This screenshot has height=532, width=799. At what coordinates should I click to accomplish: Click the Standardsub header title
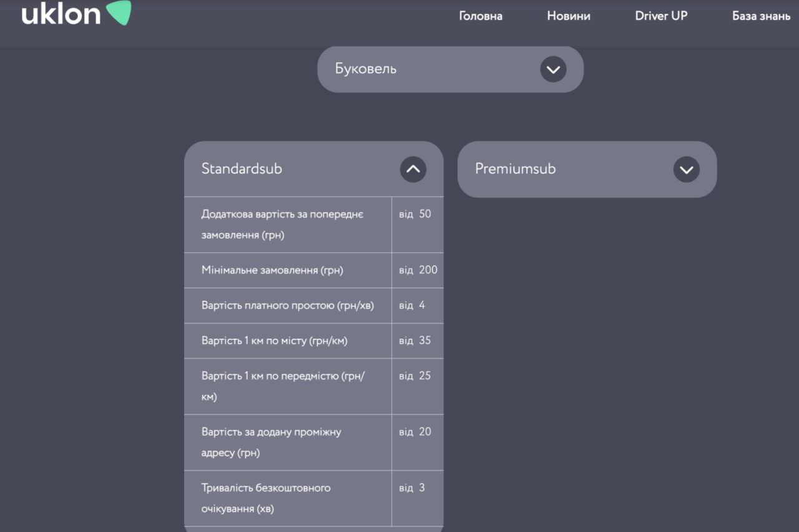pos(242,169)
